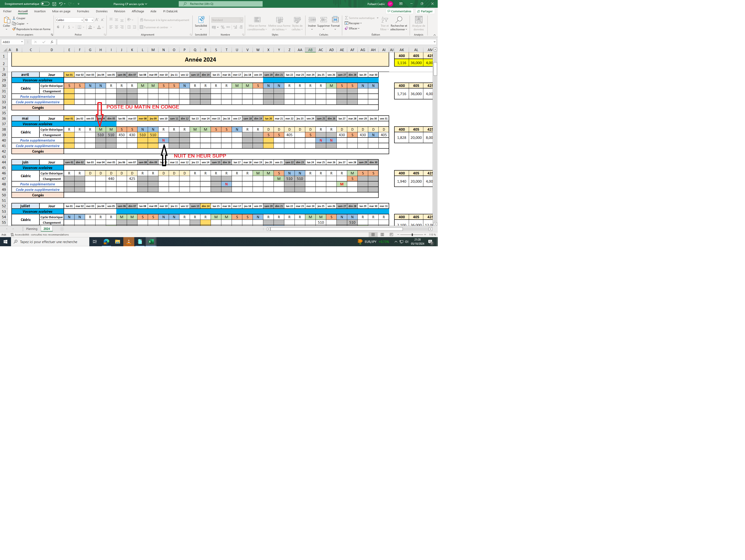This screenshot has height=560, width=745.
Task: Open the PI DataLink tab
Action: pyautogui.click(x=171, y=11)
